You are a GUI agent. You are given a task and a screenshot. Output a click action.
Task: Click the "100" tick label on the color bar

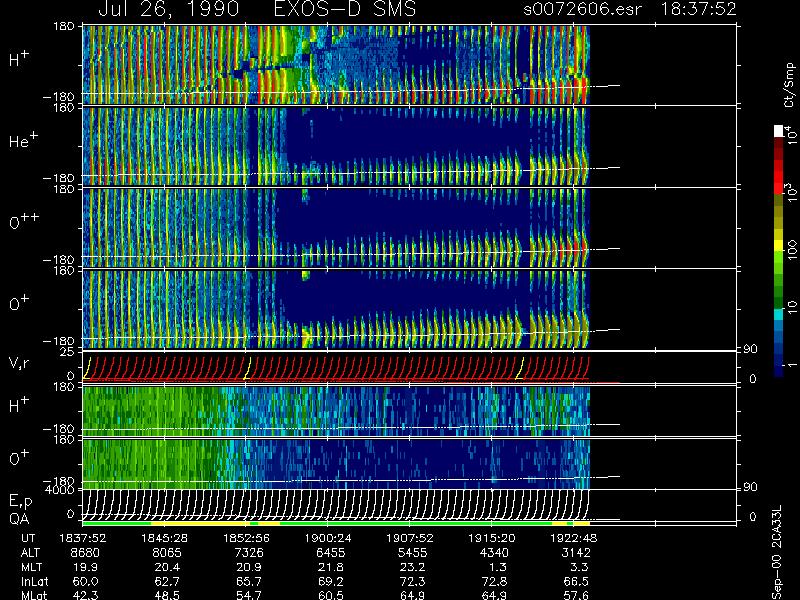point(792,250)
